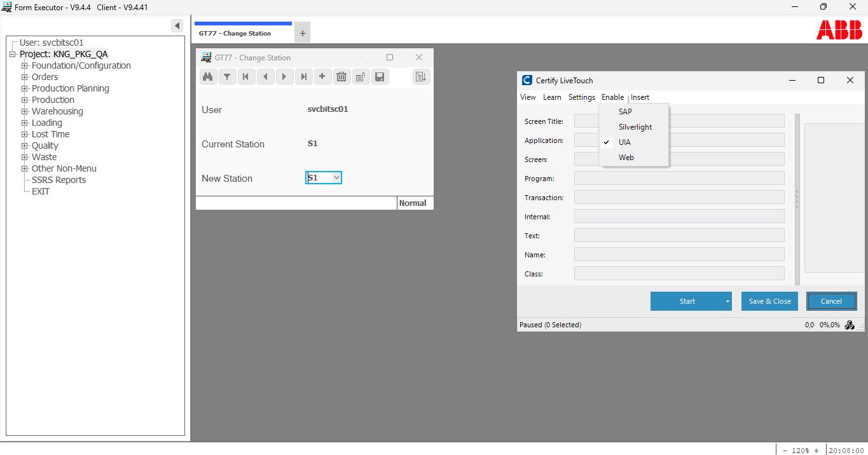Enable the Web option
Viewport: 868px width, 455px height.
626,157
